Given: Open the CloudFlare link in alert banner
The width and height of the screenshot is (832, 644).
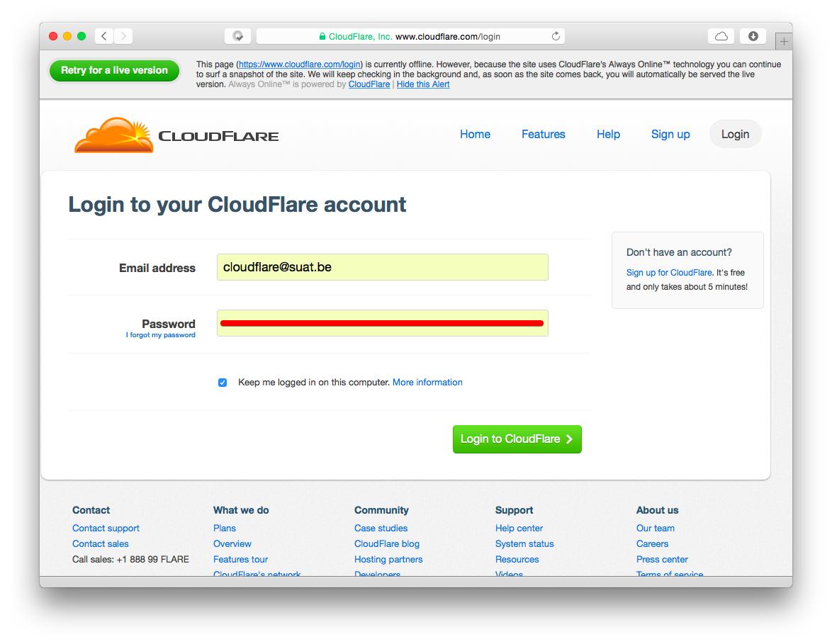Looking at the screenshot, I should 369,84.
